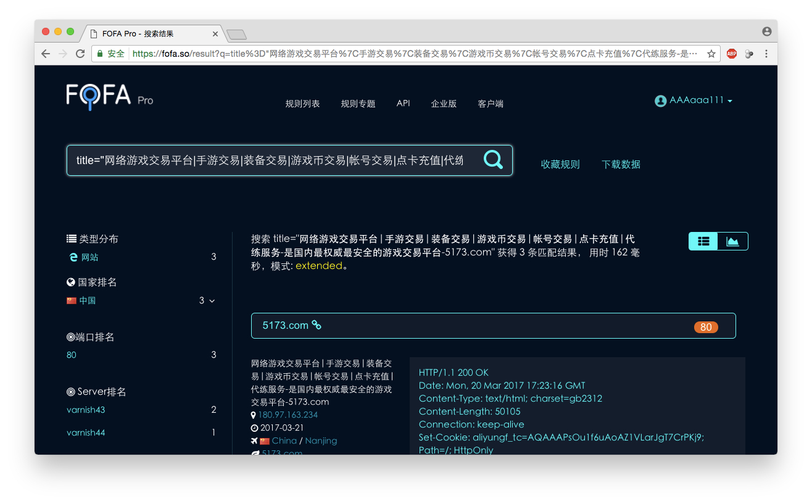Click the 端口排名 heading icon
Viewport: 812px width, 504px height.
coord(71,337)
